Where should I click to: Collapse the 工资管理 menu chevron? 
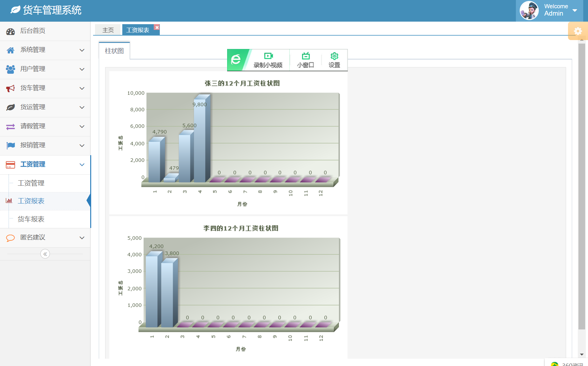pos(82,165)
